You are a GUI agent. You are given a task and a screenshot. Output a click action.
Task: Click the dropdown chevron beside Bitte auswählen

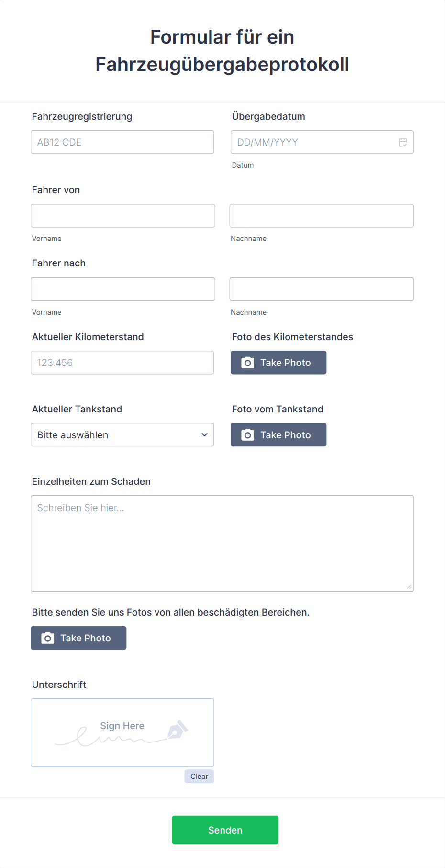(204, 435)
